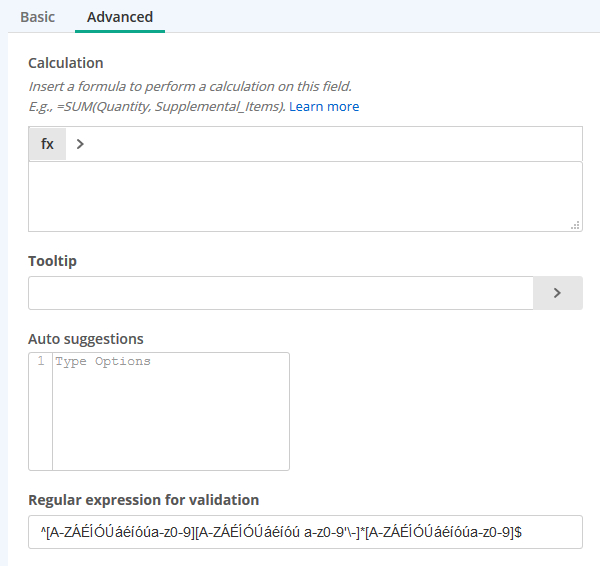Image resolution: width=600 pixels, height=566 pixels.
Task: Switch to the Basic tab
Action: (38, 17)
